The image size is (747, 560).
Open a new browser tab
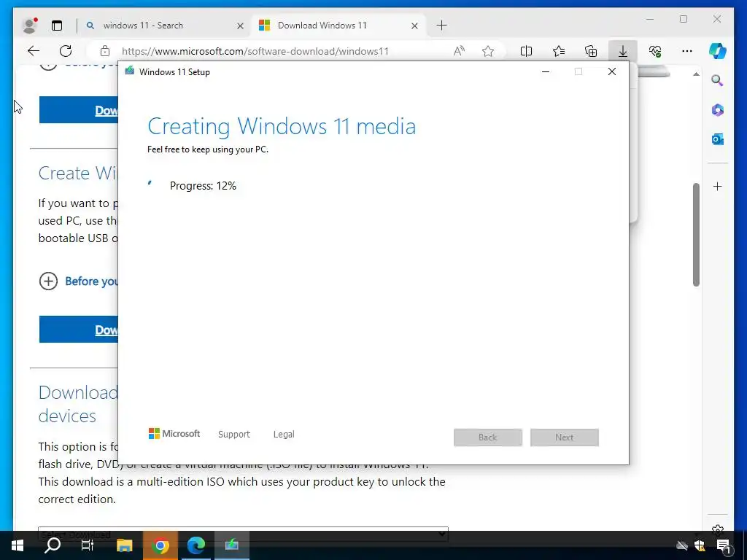(441, 26)
